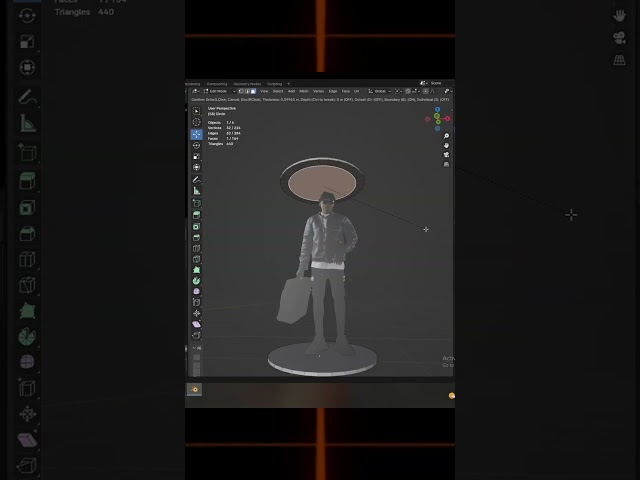This screenshot has width=640, height=480.
Task: Select the Spin tool
Action: 196,280
